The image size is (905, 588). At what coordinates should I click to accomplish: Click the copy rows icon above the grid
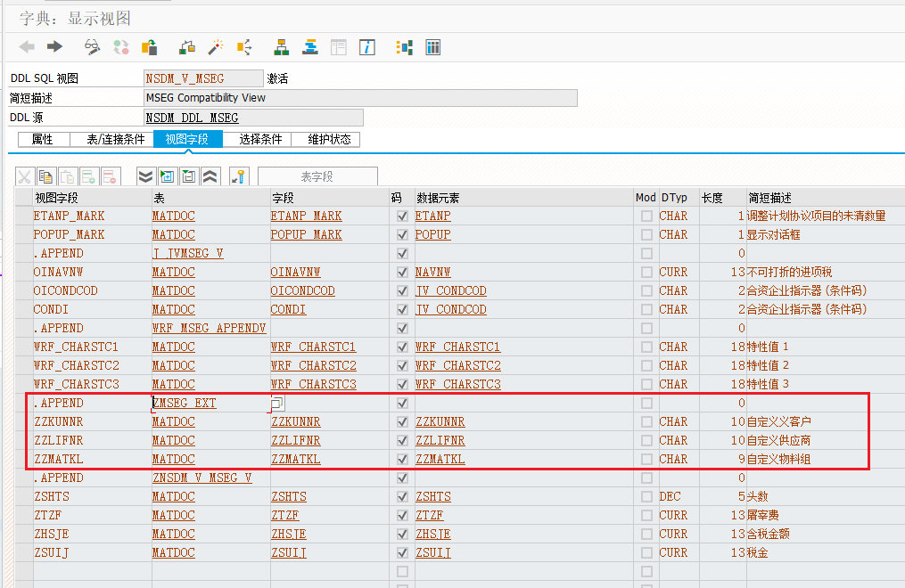tap(45, 176)
